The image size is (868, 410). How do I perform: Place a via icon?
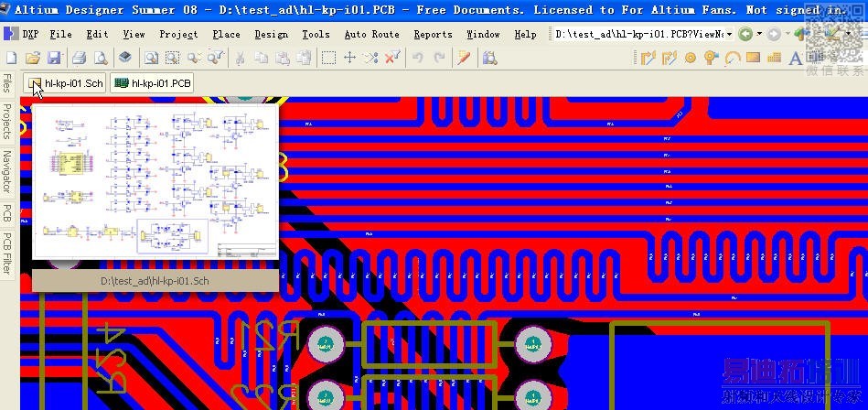point(712,58)
